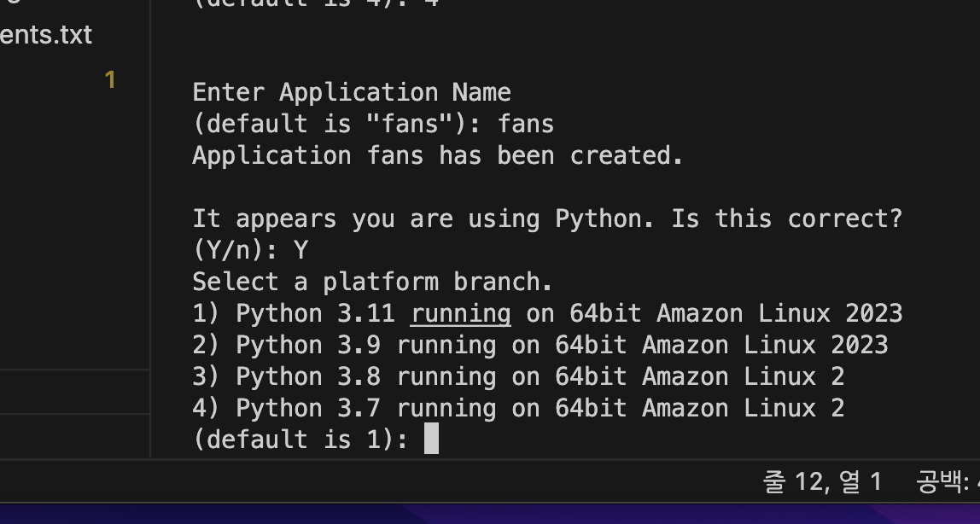Open the line and column status indicator
The image size is (980, 524).
(x=822, y=481)
